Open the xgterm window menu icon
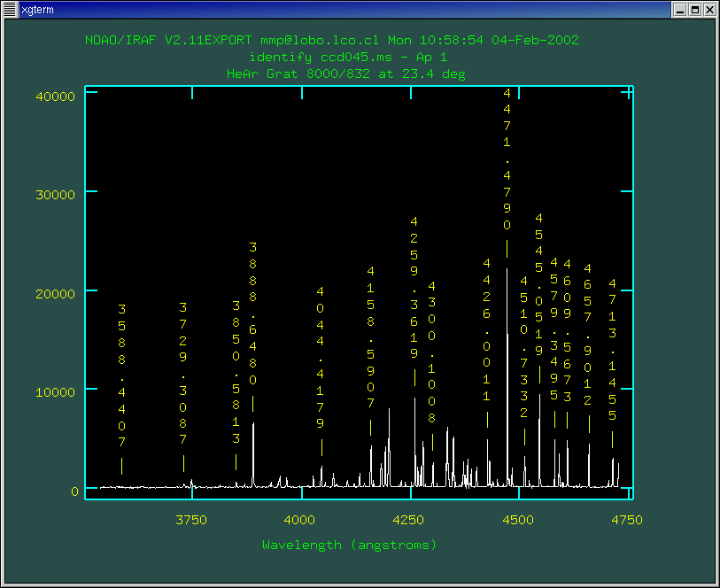This screenshot has width=720, height=588. coord(10,9)
